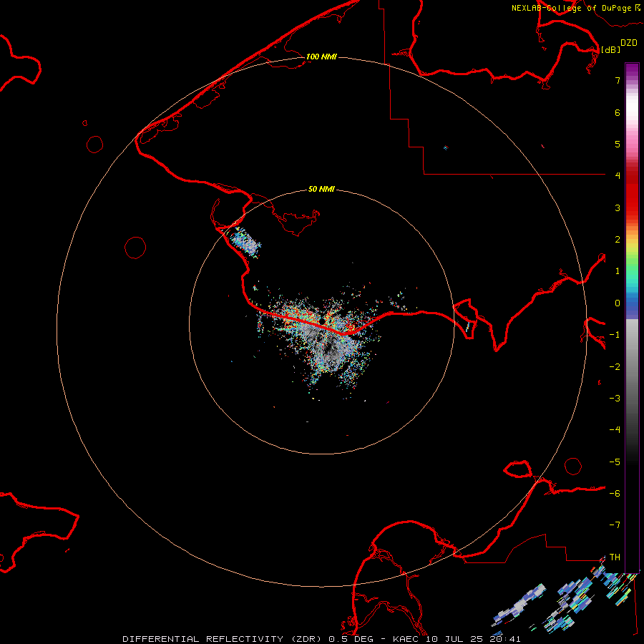Image resolution: width=644 pixels, height=644 pixels.
Task: Click the rectangular echo patch near the northwest coast
Action: pyautogui.click(x=245, y=243)
